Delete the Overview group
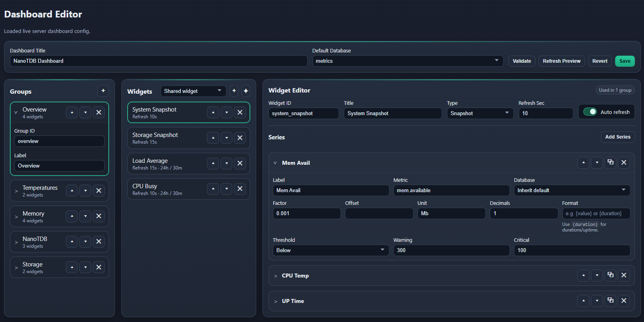The image size is (644, 322). (99, 112)
